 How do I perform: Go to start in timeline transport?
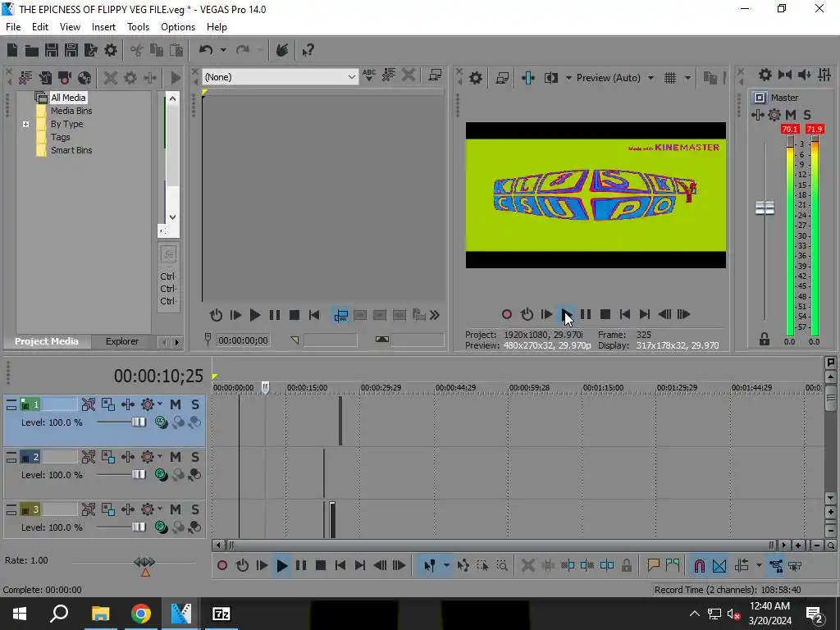(x=340, y=566)
